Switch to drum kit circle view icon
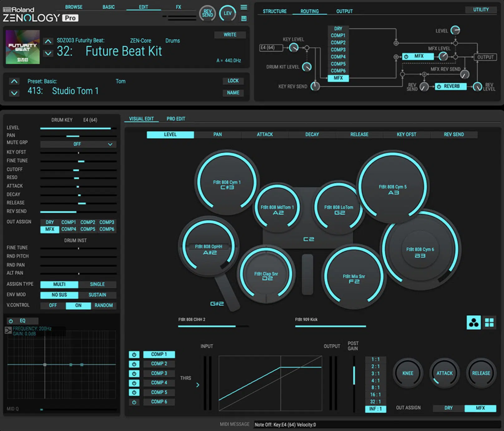The width and height of the screenshot is (504, 431). (473, 322)
